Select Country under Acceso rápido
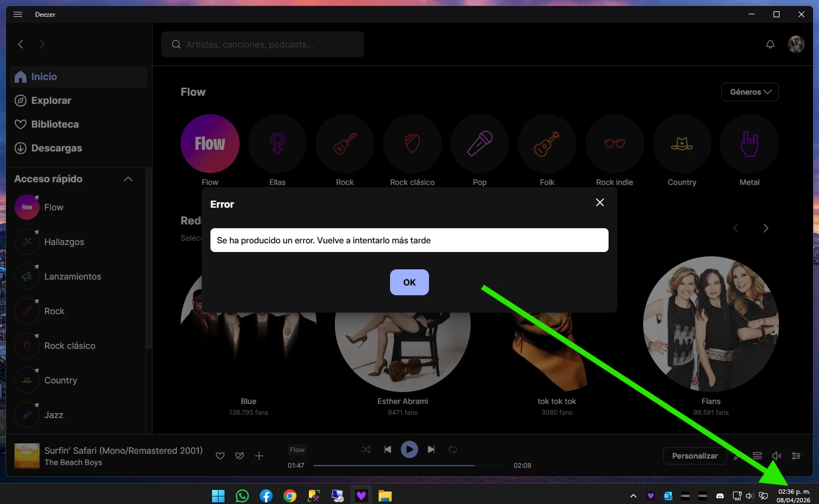This screenshot has width=819, height=504. pos(76,380)
